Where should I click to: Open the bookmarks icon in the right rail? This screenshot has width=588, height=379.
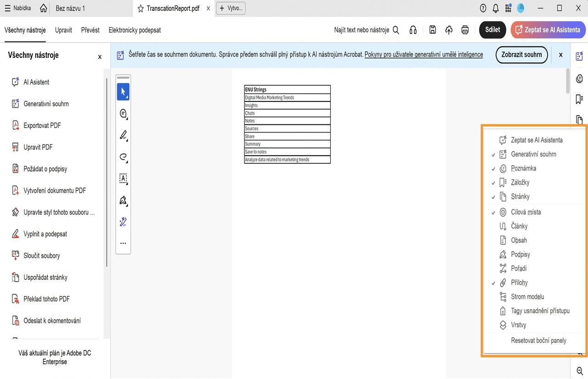[x=579, y=99]
